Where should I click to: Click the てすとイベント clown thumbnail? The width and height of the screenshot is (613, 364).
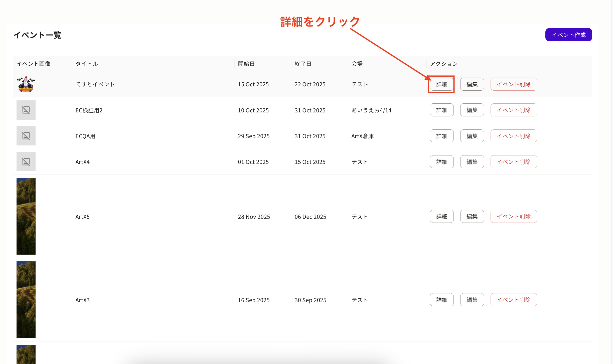26,84
